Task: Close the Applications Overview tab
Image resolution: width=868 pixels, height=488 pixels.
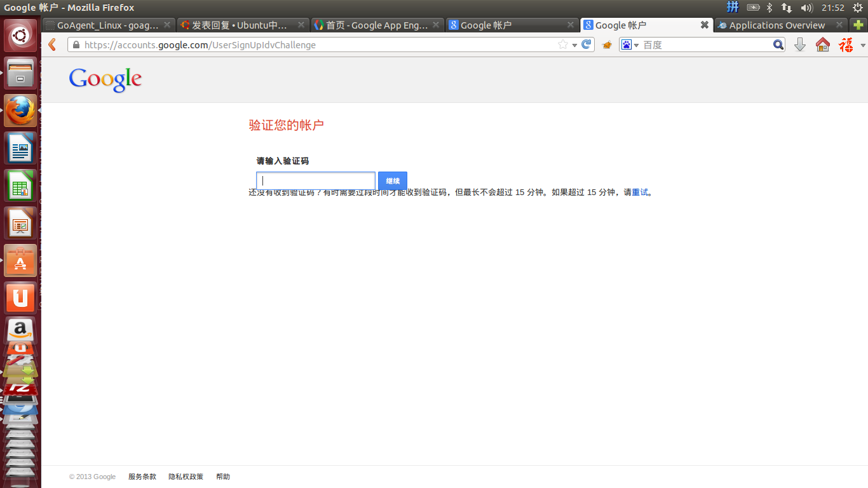Action: pos(840,25)
